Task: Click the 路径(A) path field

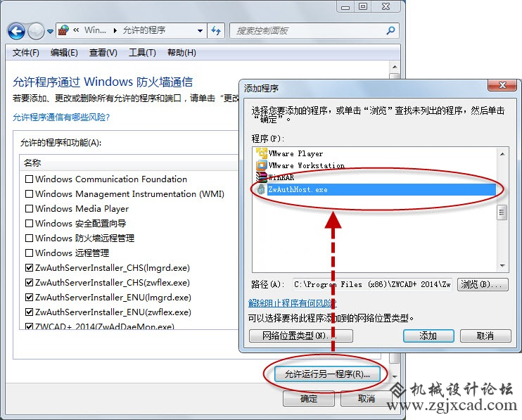Action: (372, 284)
